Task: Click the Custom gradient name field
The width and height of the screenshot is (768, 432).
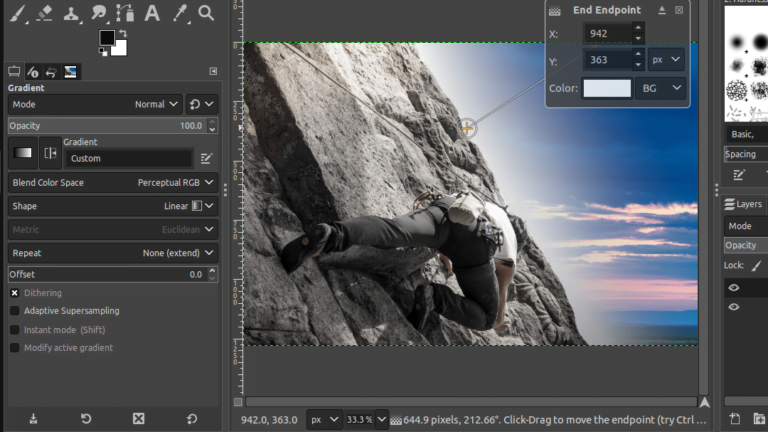Action: pos(128,159)
